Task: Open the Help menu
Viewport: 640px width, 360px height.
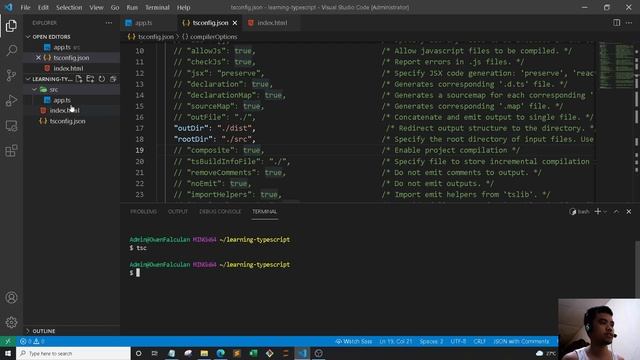Action: coord(183,7)
